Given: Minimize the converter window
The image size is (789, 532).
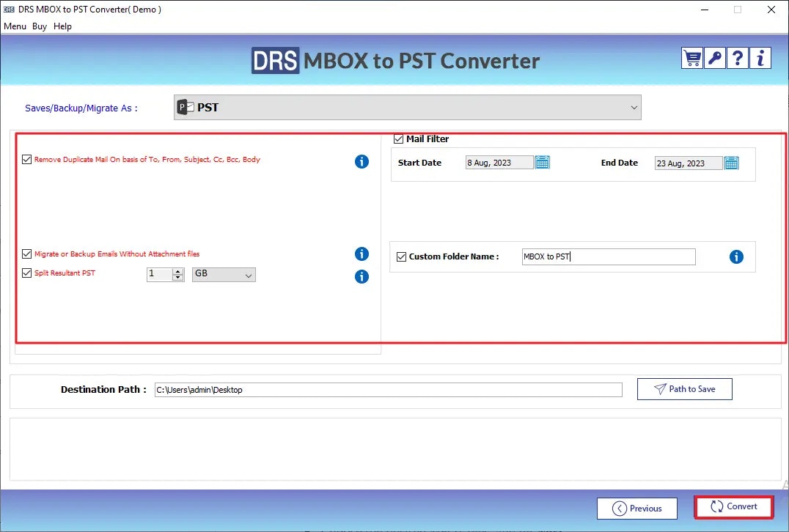Looking at the screenshot, I should point(705,10).
